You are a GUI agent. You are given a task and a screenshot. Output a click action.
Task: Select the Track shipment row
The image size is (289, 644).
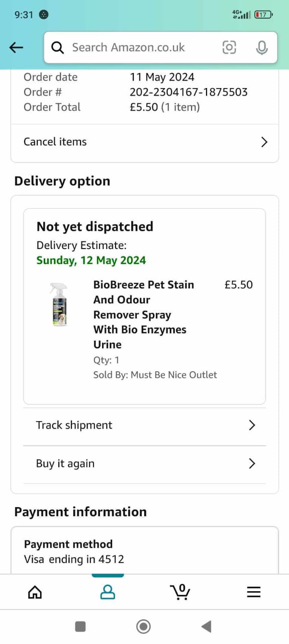[x=145, y=426]
